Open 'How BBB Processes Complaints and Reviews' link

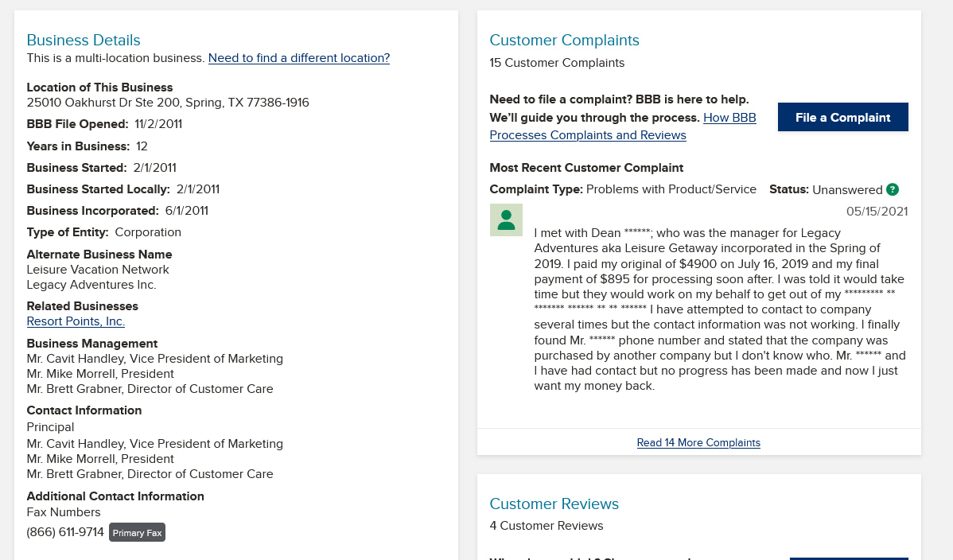click(623, 126)
